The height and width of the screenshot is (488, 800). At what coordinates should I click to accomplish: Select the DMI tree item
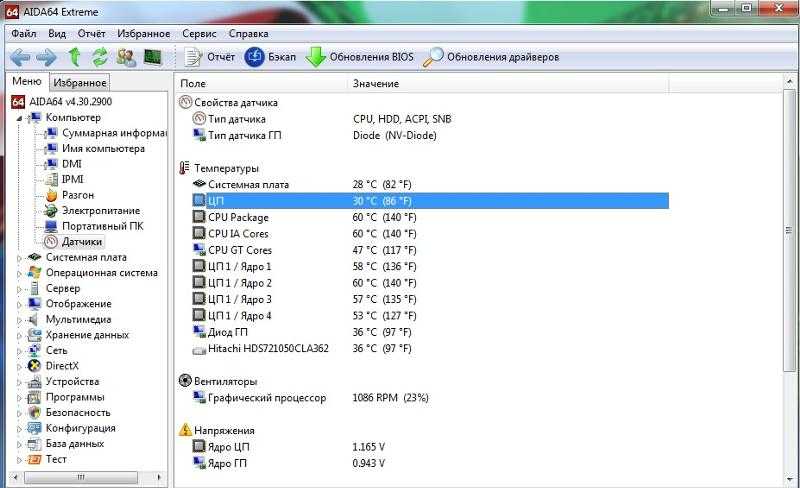pyautogui.click(x=72, y=164)
